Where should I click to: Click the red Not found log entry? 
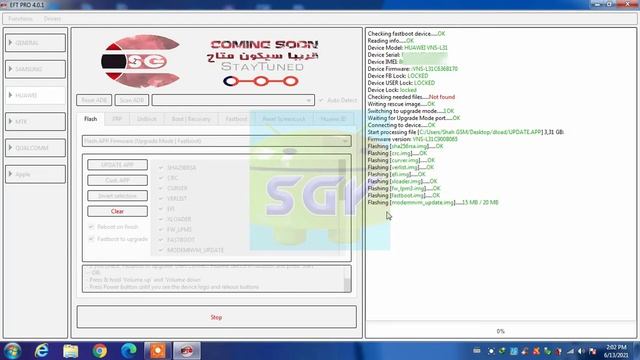[x=442, y=97]
